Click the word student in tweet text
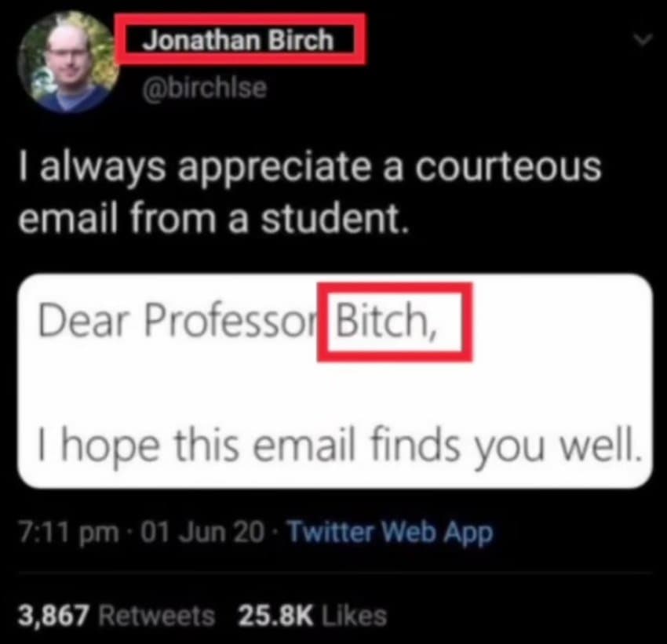 [x=330, y=219]
